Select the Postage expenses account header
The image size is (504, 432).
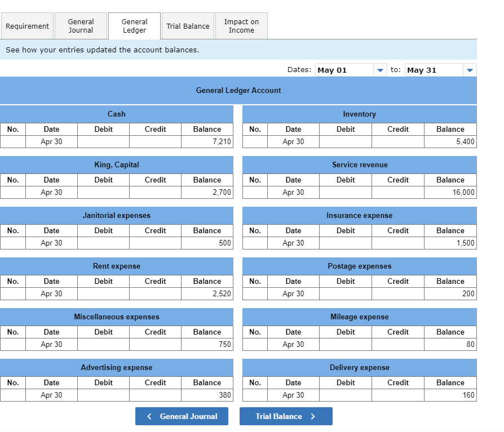tap(359, 266)
